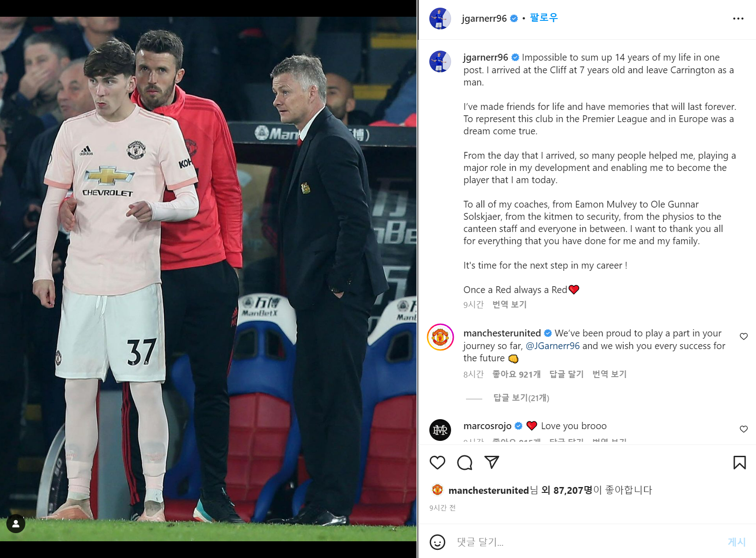Screen dimensions: 756x558
Task: Show tagged people icon on photo
Action: coord(16,524)
